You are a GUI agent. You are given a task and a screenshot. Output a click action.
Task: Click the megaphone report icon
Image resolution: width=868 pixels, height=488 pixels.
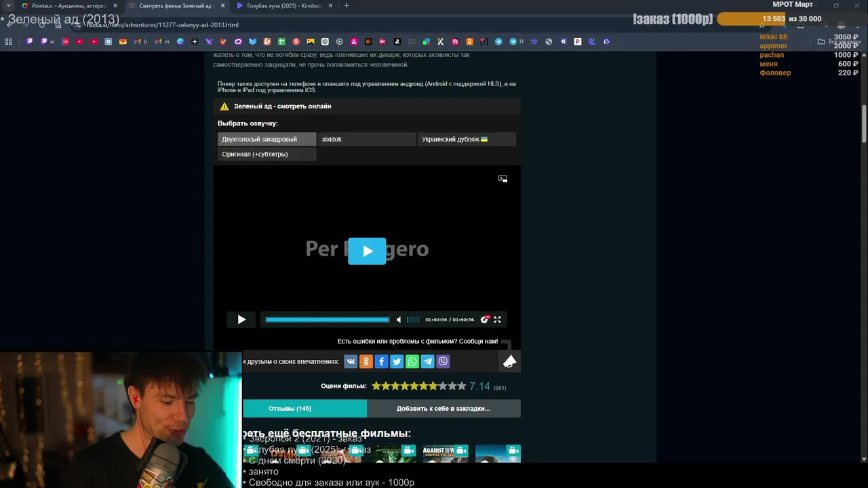point(510,361)
